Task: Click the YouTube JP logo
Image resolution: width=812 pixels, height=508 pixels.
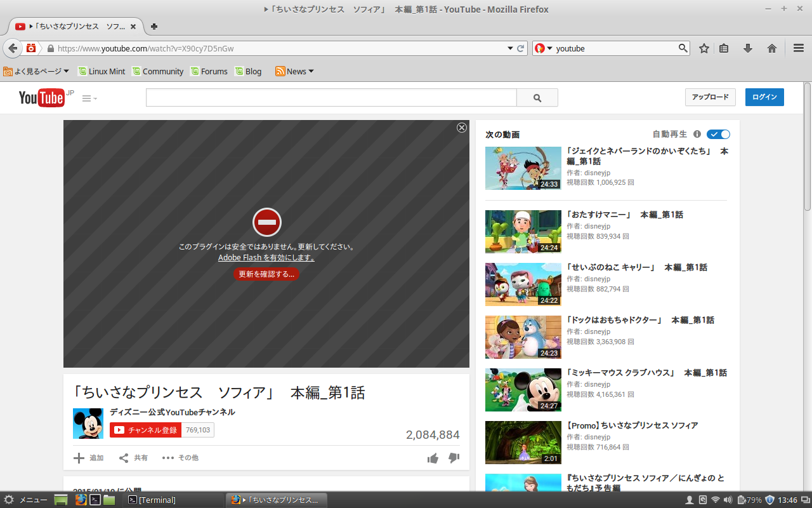Action: click(46, 98)
